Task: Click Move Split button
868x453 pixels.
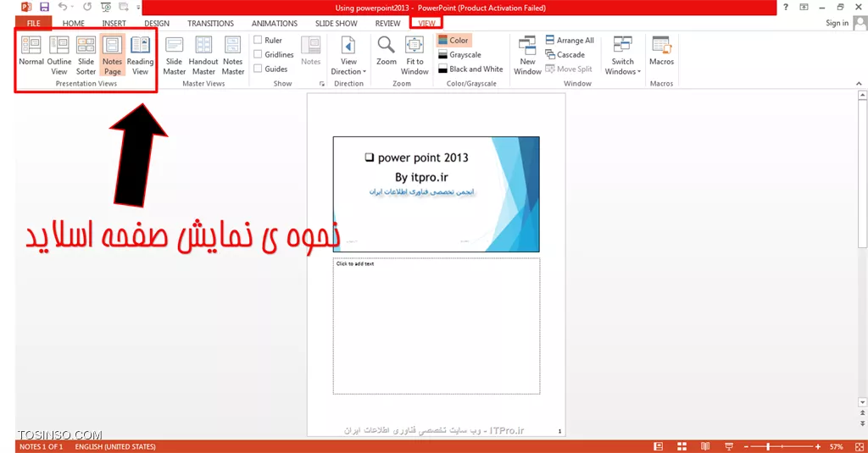Action: click(x=569, y=69)
